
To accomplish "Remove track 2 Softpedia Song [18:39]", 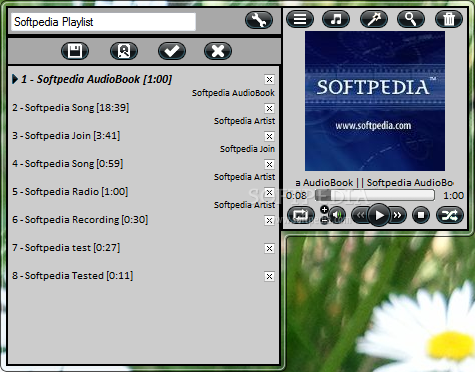I will pos(269,108).
